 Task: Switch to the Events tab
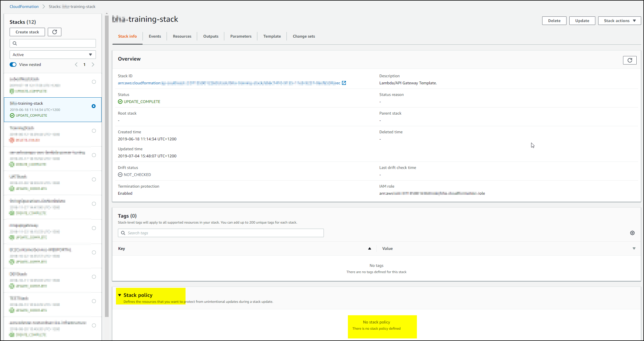(x=155, y=36)
